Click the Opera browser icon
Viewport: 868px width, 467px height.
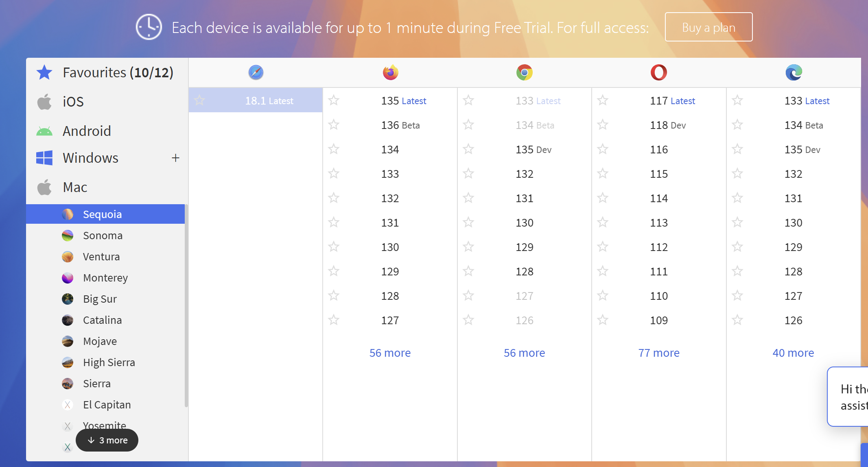(x=658, y=72)
